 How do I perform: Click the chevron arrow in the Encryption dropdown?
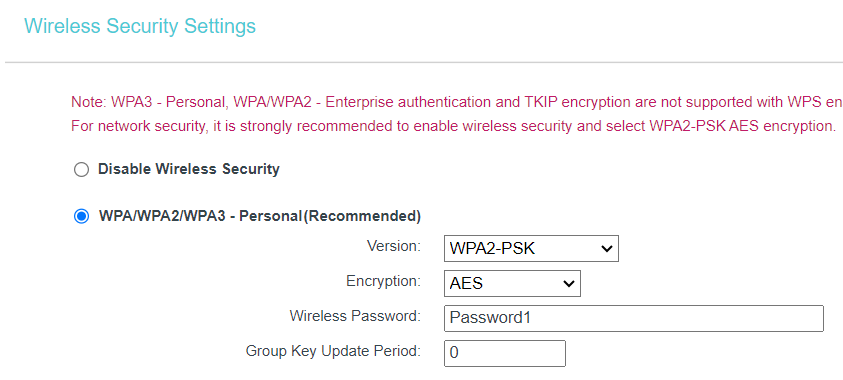pyautogui.click(x=568, y=284)
